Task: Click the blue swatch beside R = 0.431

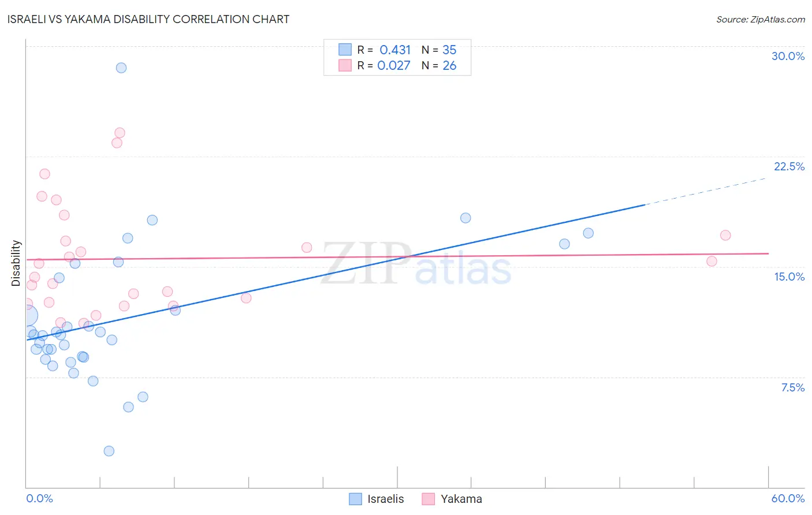Action: (345, 50)
